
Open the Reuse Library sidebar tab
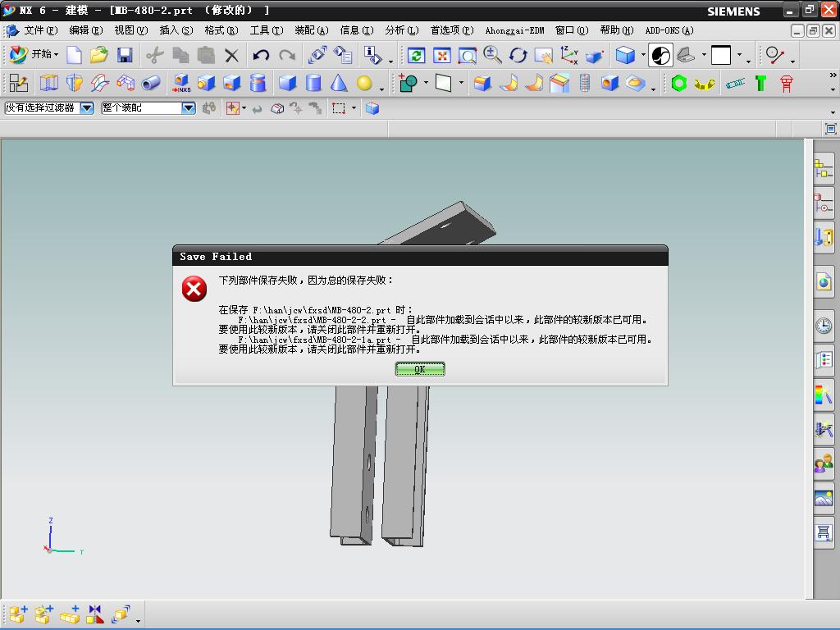[824, 237]
